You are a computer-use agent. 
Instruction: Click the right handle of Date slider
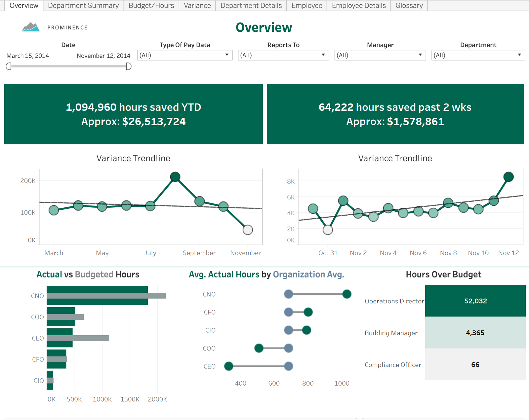[129, 66]
